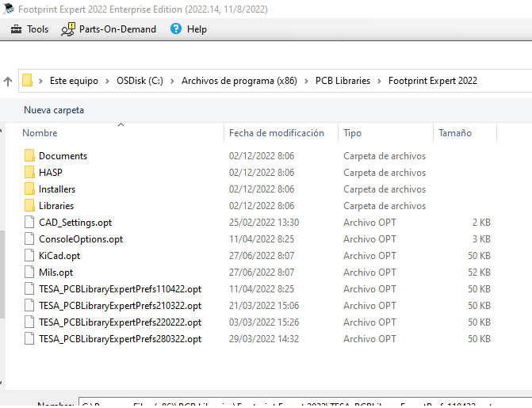The image size is (532, 408).
Task: Click the 52 KB size cell
Action: click(x=479, y=273)
